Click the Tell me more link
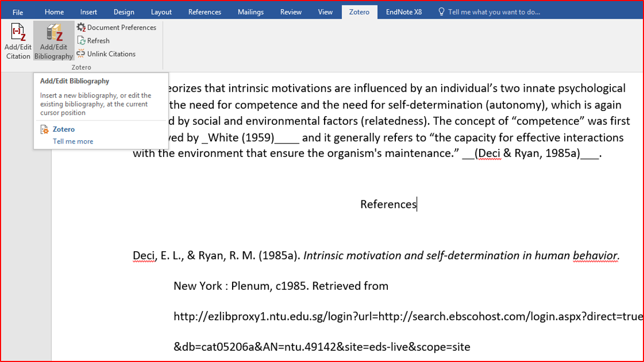The image size is (644, 362). (x=73, y=141)
